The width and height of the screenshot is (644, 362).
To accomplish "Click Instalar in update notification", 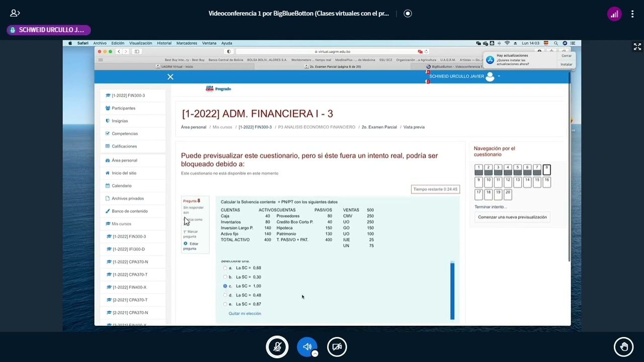I will 567,64.
